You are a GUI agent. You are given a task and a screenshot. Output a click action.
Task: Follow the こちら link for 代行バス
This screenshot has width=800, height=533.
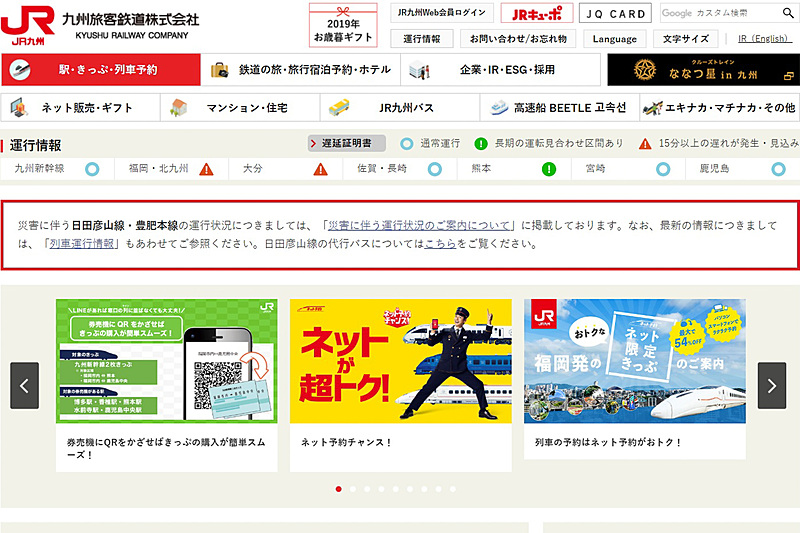[440, 243]
